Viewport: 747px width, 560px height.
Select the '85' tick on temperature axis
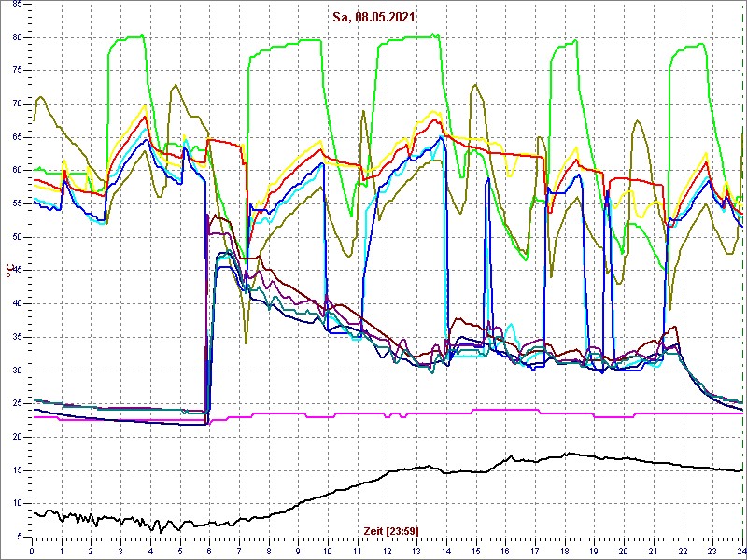tap(16, 5)
